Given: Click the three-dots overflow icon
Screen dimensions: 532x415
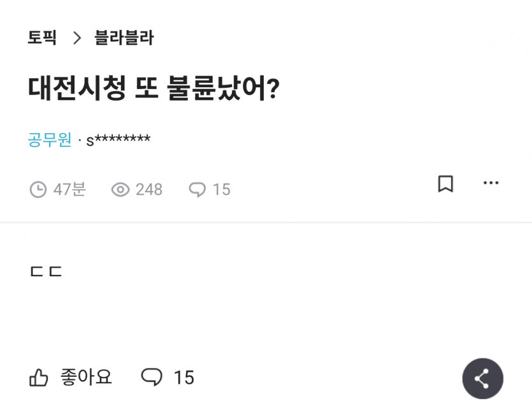Looking at the screenshot, I should click(491, 183).
